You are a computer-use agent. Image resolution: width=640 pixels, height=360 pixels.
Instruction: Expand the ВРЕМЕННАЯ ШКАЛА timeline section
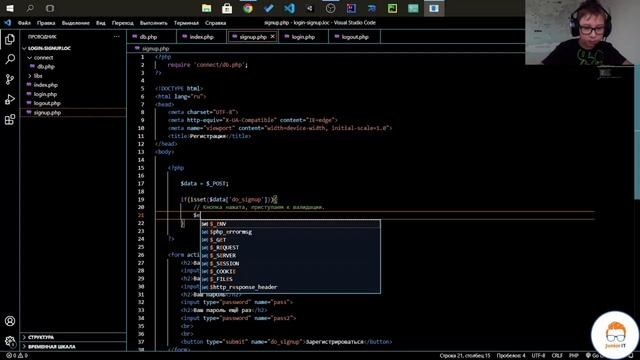(x=73, y=347)
